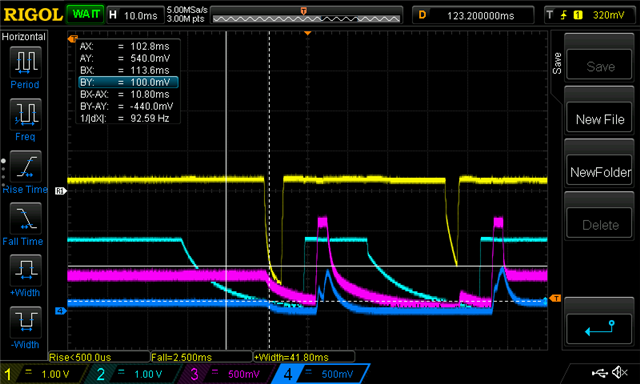The image size is (640, 384).
Task: Select the Freq measurement icon
Action: (x=25, y=114)
